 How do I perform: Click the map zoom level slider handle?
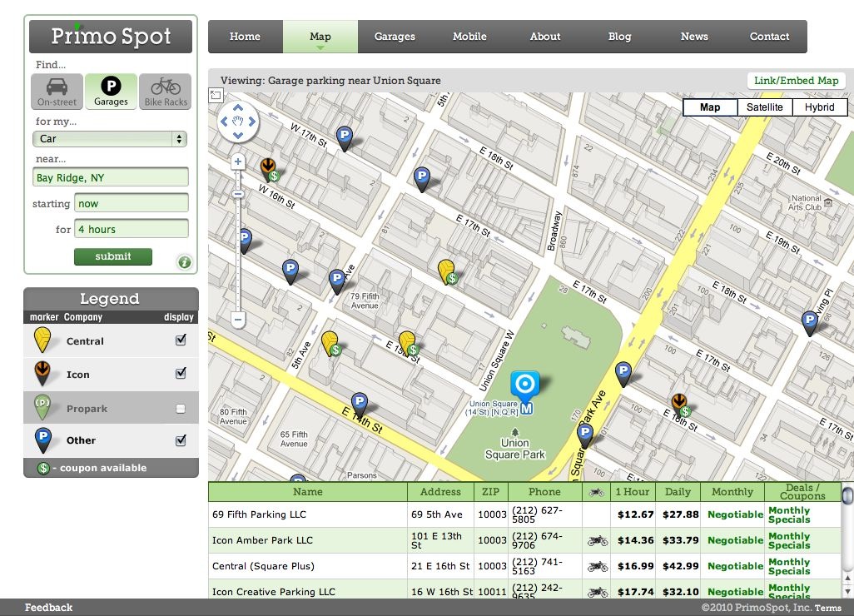[x=238, y=194]
